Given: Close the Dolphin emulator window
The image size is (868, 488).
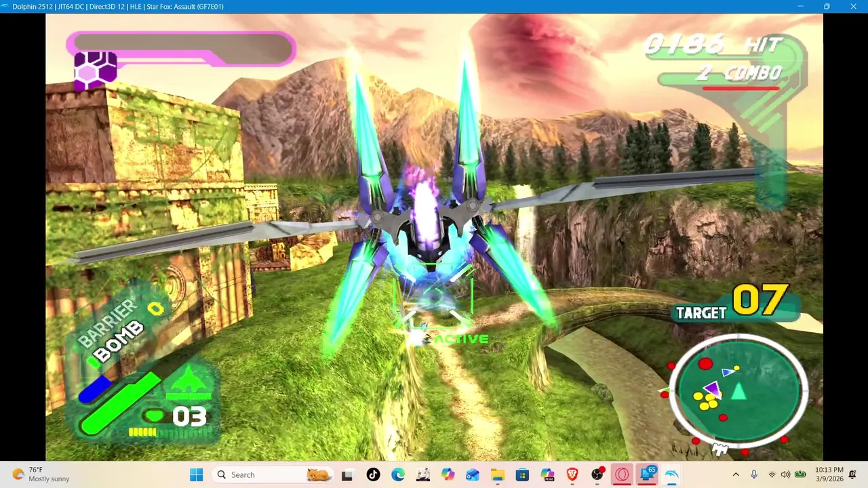Looking at the screenshot, I should (x=854, y=6).
